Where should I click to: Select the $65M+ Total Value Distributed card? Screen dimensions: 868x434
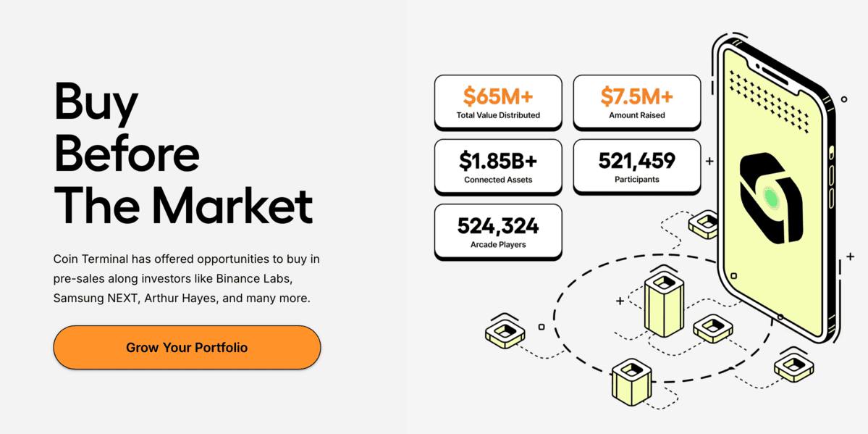coord(498,103)
